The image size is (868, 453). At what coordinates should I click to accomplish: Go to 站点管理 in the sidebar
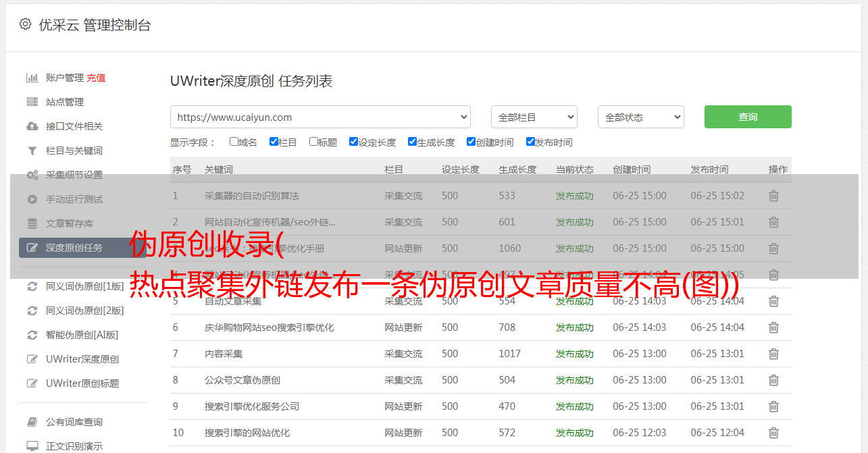pos(65,102)
